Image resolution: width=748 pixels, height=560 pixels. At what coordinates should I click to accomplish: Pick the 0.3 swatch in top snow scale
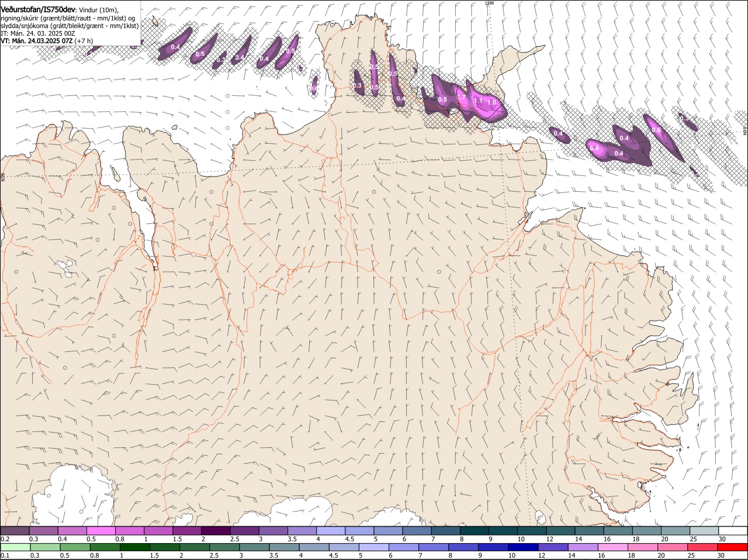click(x=43, y=531)
